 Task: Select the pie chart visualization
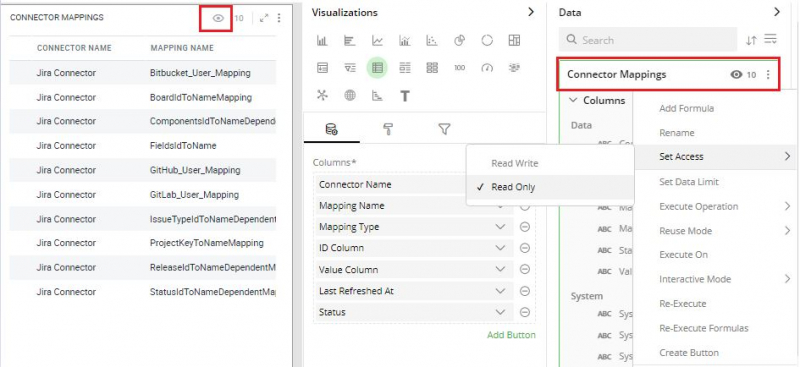pos(460,40)
